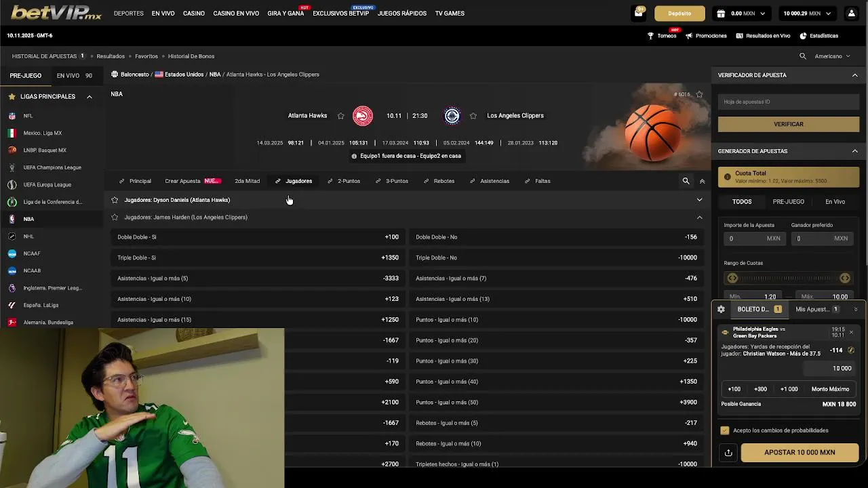The height and width of the screenshot is (488, 868).
Task: Add +1 000 to the stake
Action: (789, 389)
